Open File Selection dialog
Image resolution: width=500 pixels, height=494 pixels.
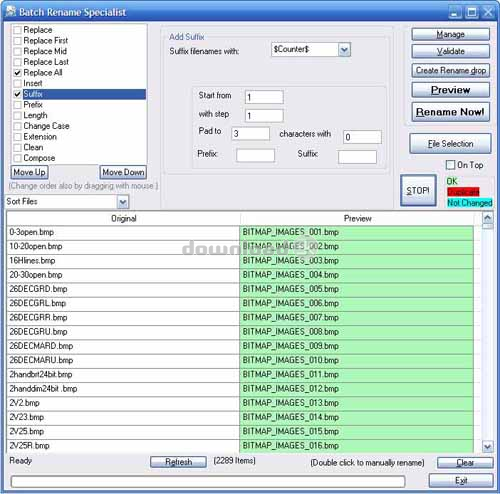[x=450, y=144]
